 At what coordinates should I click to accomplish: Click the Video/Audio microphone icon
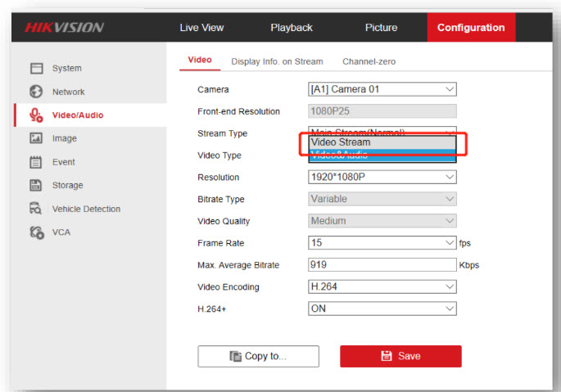pyautogui.click(x=36, y=115)
